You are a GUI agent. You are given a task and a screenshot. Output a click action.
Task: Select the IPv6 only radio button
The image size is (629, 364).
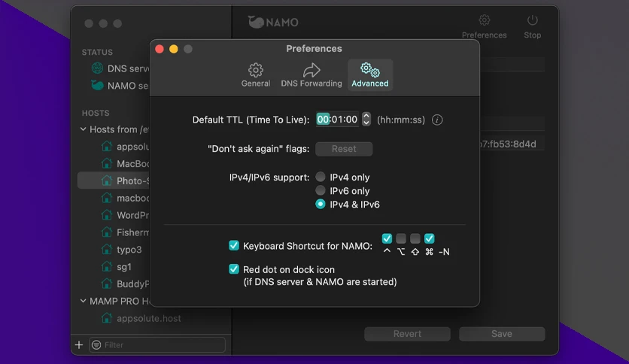(320, 190)
